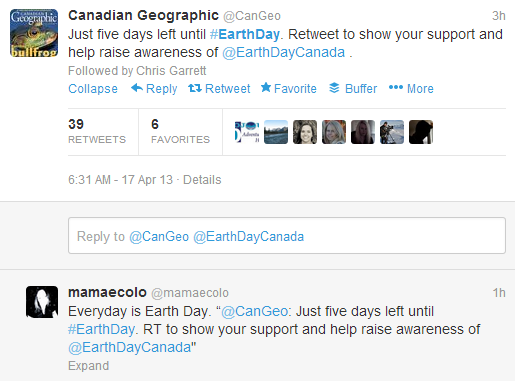Expand the mamaecolo reply tweet

click(x=88, y=366)
